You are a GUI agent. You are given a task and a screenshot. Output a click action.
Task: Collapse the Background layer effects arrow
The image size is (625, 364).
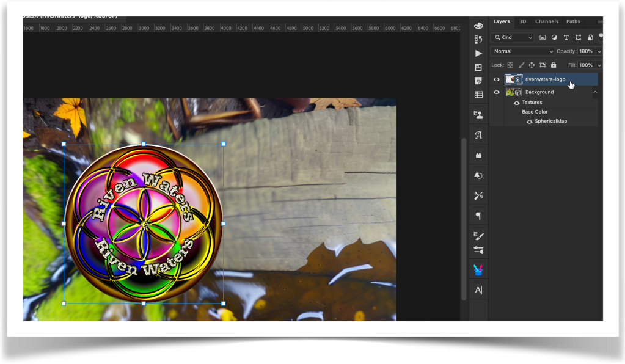click(x=595, y=92)
